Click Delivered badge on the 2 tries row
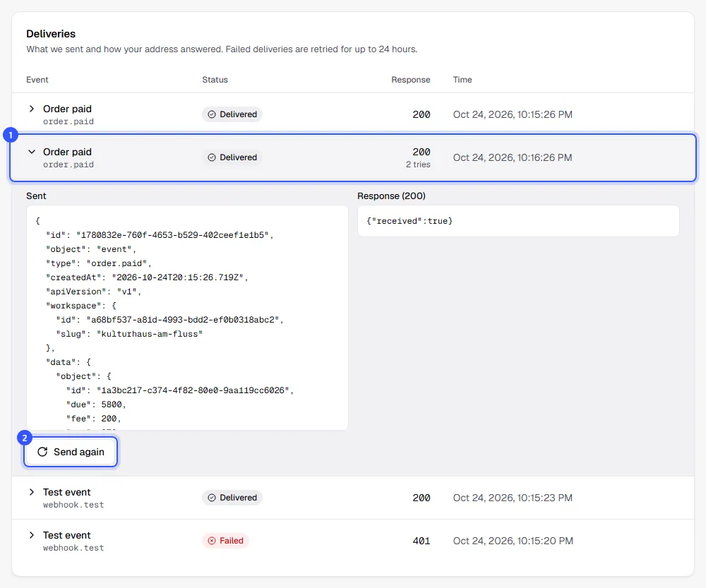 [232, 157]
